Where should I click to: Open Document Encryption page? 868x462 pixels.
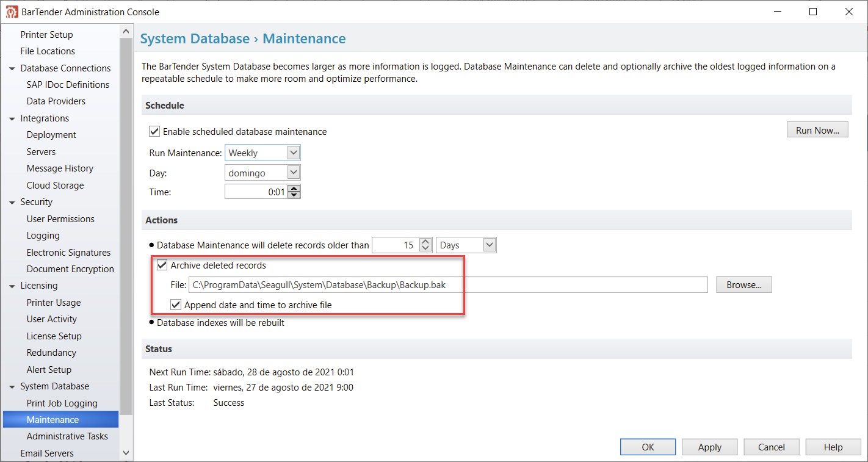pyautogui.click(x=70, y=269)
